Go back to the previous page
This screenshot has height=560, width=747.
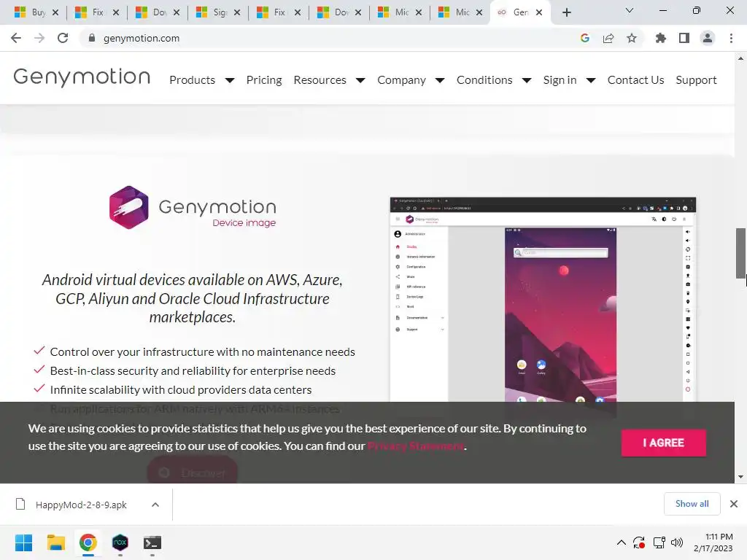[x=16, y=38]
